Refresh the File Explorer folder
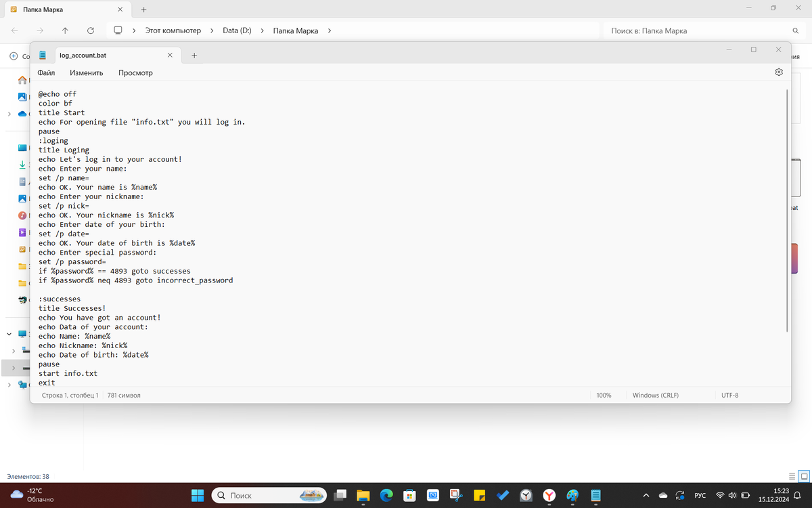The width and height of the screenshot is (812, 508). coord(90,30)
